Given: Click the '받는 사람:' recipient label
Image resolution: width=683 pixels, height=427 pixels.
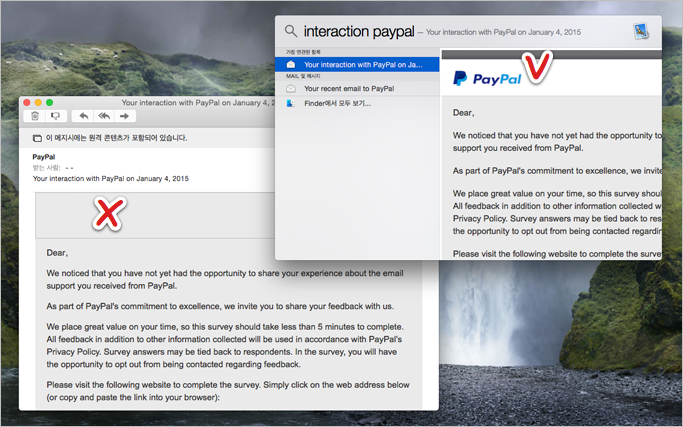Looking at the screenshot, I should click(x=47, y=168).
